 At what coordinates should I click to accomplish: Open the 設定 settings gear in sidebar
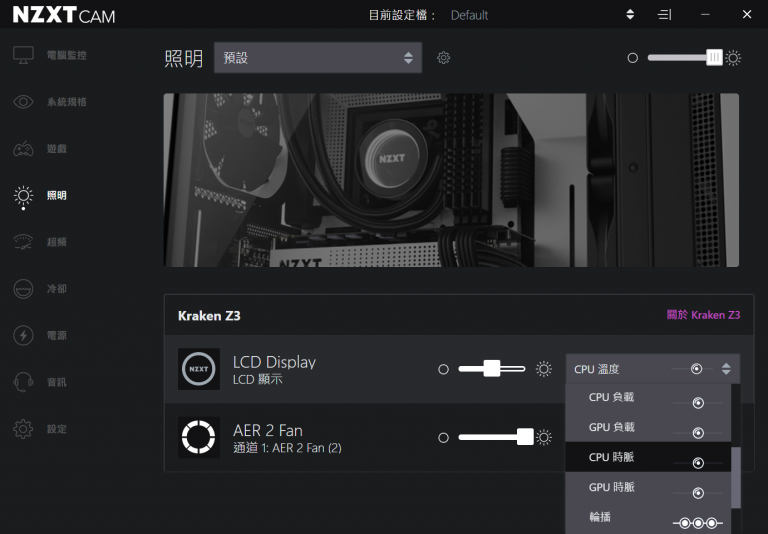23,429
